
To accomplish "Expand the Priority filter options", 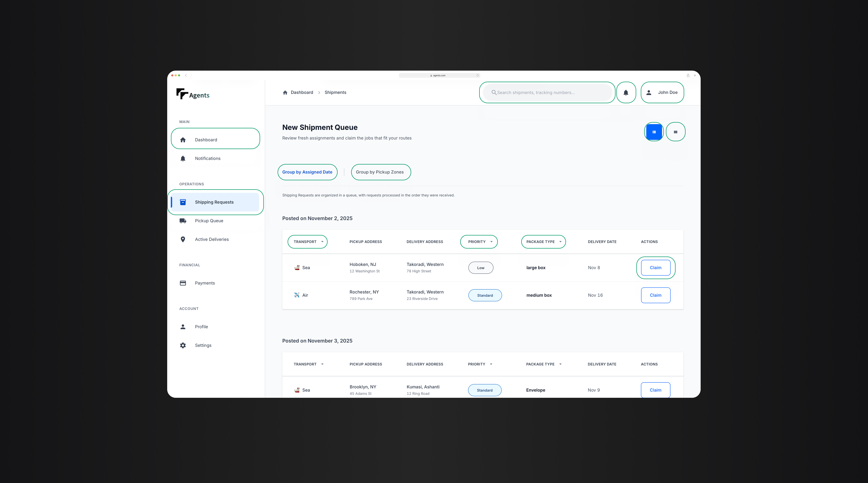I will (x=479, y=241).
